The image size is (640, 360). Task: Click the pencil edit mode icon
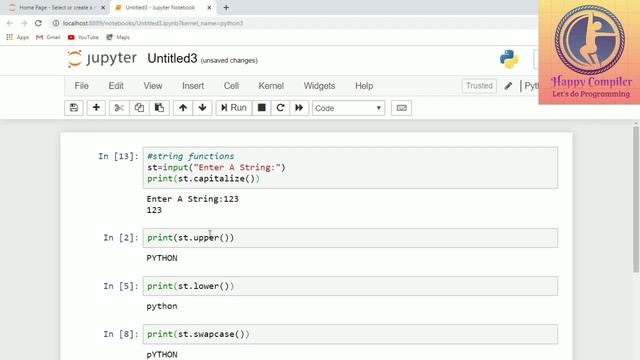pos(508,86)
